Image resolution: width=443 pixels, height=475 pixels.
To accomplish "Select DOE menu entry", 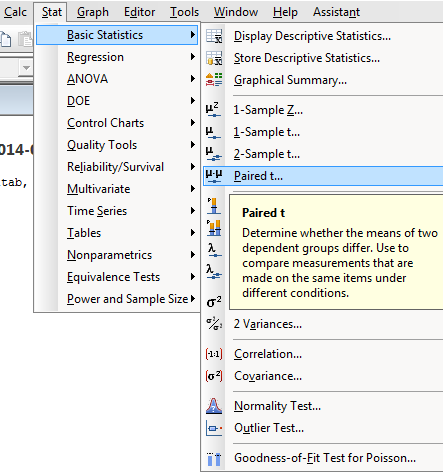I will pyautogui.click(x=117, y=101).
